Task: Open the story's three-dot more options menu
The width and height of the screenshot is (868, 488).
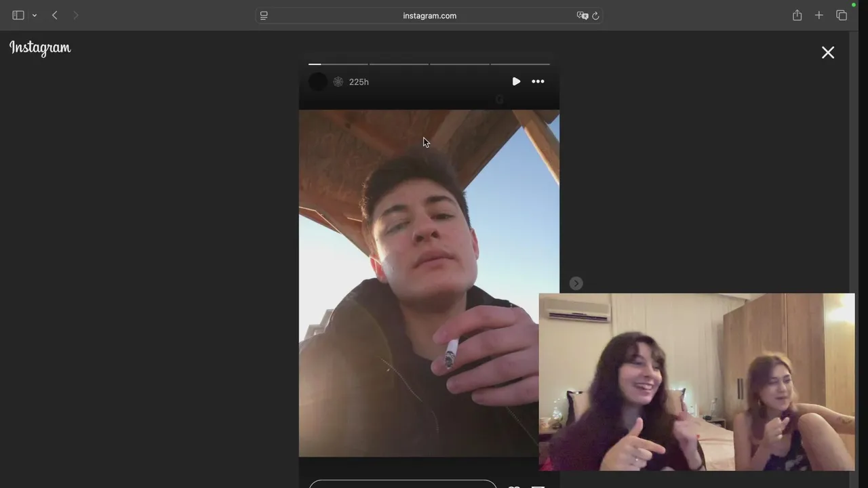Action: point(538,81)
